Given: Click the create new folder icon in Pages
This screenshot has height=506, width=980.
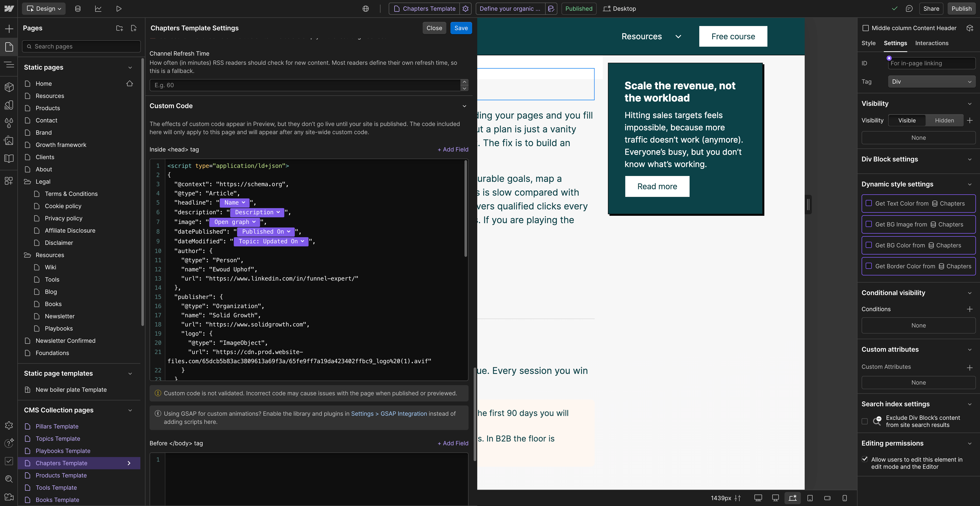Looking at the screenshot, I should (x=119, y=28).
